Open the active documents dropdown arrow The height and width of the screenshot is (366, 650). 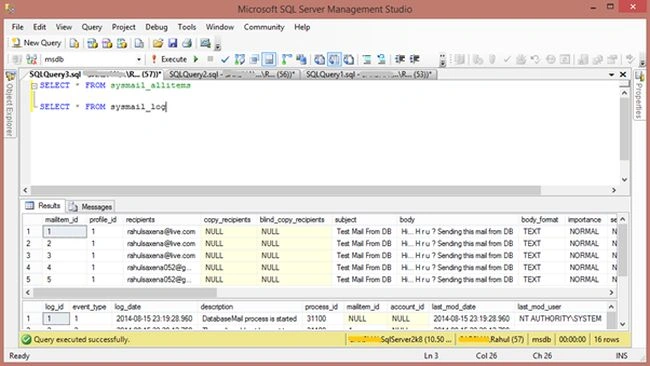[x=611, y=75]
